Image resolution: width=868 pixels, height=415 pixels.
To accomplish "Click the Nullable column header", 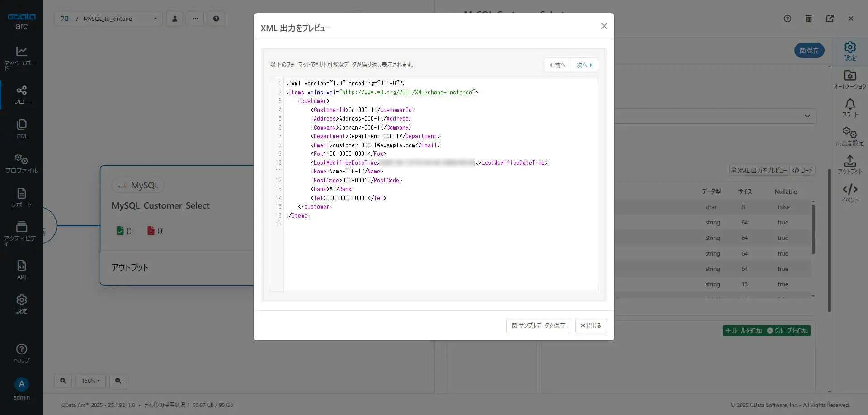I will [x=785, y=191].
